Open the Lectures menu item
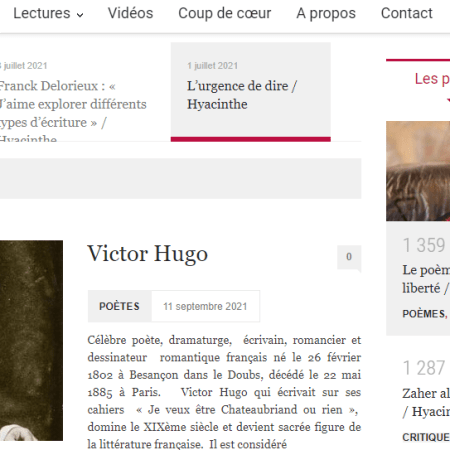The width and height of the screenshot is (450, 450). tap(42, 13)
